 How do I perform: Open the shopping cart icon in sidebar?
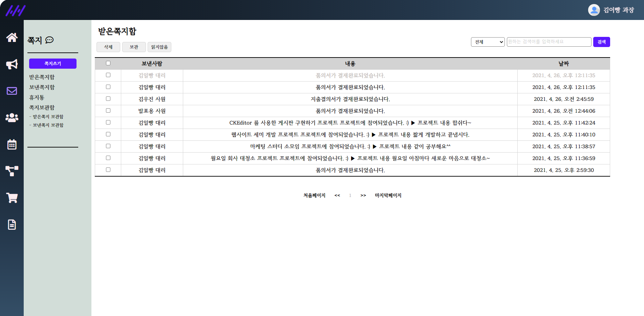(12, 198)
